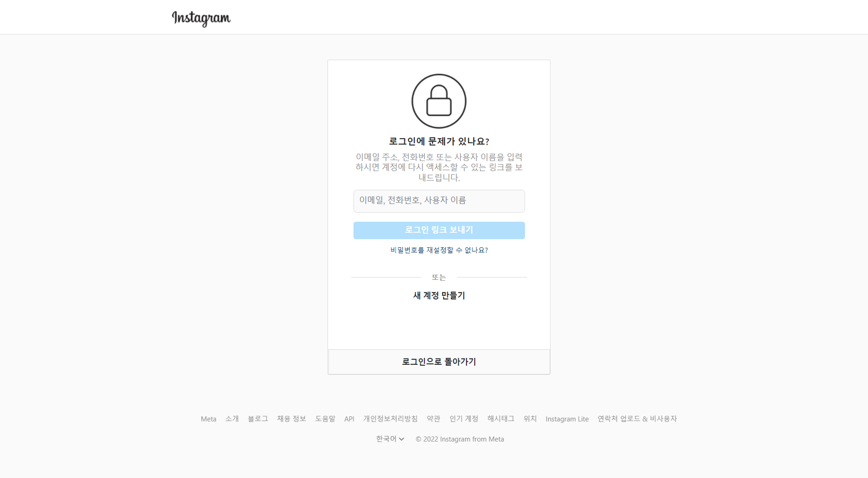This screenshot has width=868, height=478.
Task: Click the padlock icon above the heading
Action: click(x=439, y=100)
